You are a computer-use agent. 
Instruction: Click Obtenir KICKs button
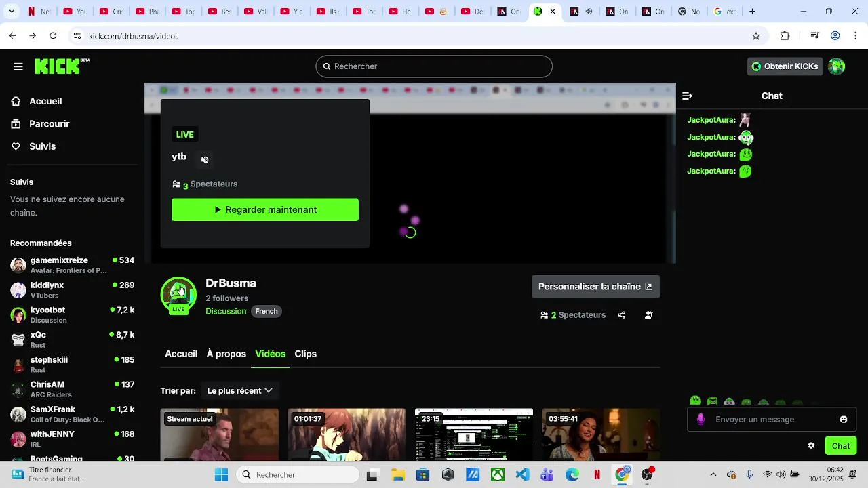click(x=785, y=66)
